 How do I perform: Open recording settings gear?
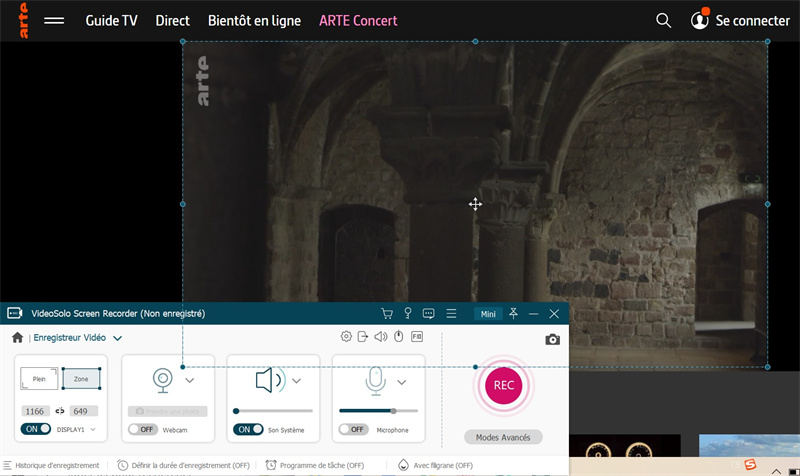click(346, 337)
